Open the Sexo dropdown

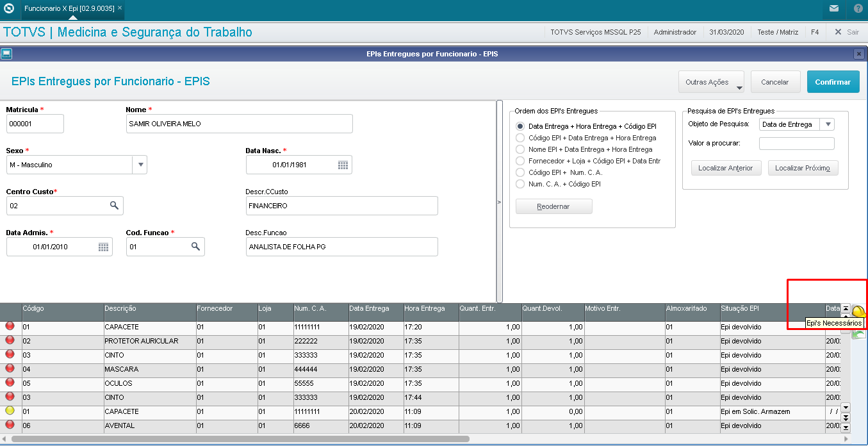click(x=140, y=165)
